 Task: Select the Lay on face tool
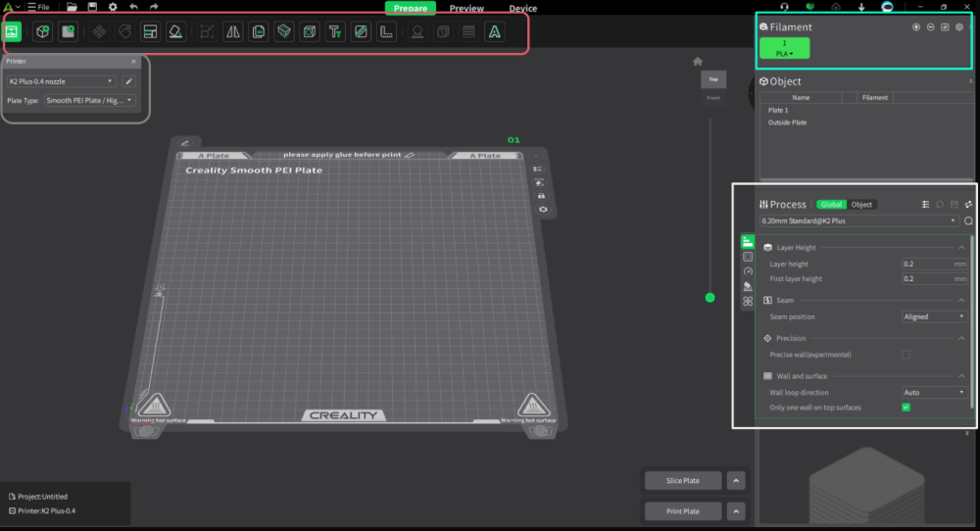click(175, 32)
